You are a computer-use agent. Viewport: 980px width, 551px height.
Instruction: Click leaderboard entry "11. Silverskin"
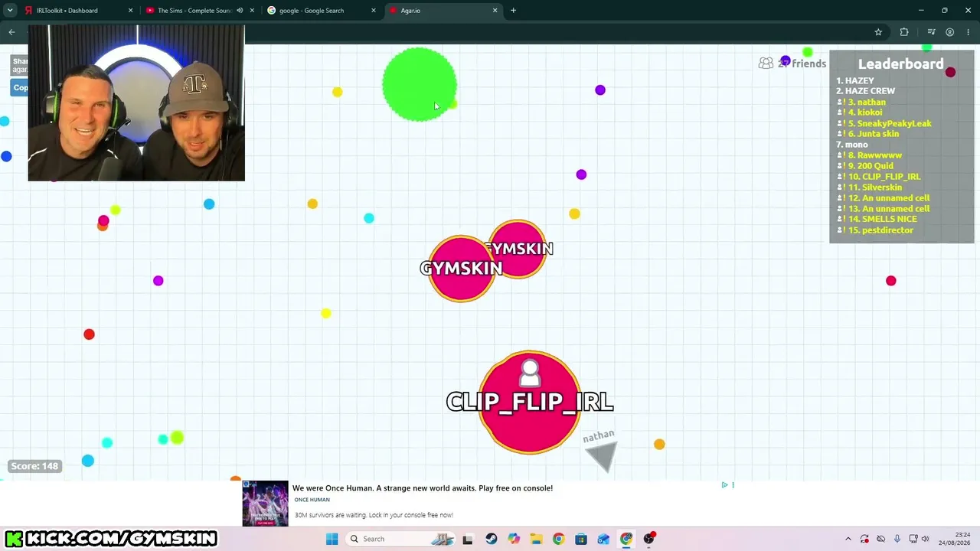(x=870, y=187)
